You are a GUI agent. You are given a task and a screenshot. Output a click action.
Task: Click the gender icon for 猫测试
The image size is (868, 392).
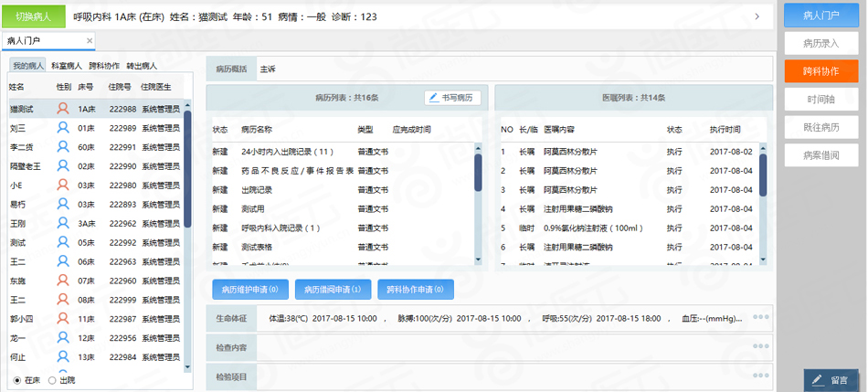tap(64, 109)
